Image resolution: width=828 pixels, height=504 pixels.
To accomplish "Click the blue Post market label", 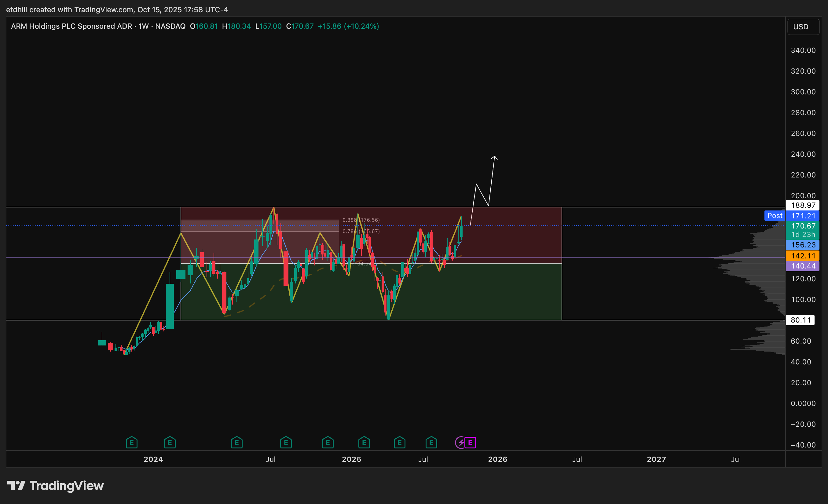I will tap(775, 216).
